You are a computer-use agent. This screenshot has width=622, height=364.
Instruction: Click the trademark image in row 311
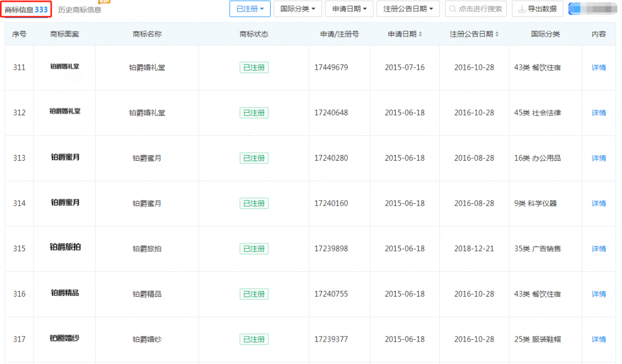click(65, 66)
